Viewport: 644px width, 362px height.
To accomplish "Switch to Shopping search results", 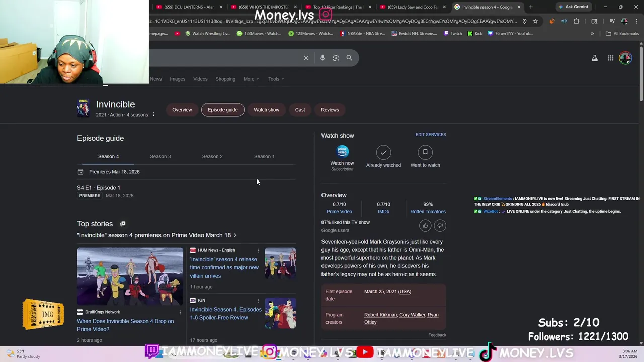I will [x=225, y=79].
